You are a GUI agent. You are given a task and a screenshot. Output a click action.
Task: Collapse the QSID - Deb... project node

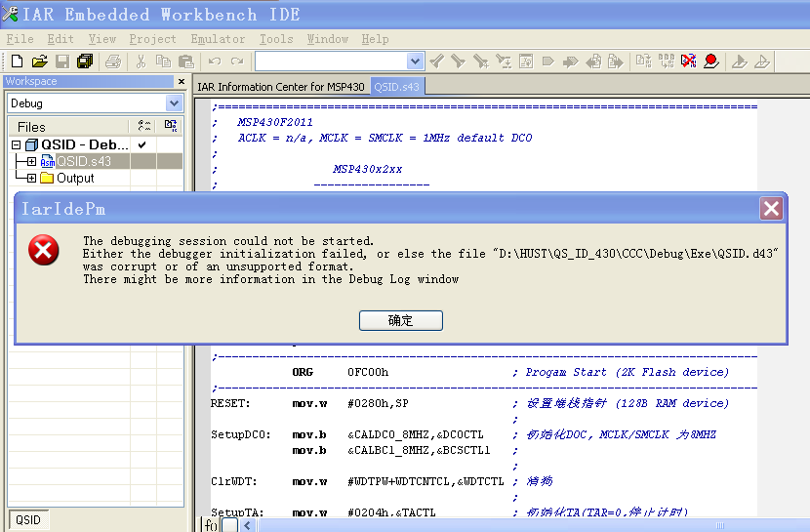tap(16, 144)
